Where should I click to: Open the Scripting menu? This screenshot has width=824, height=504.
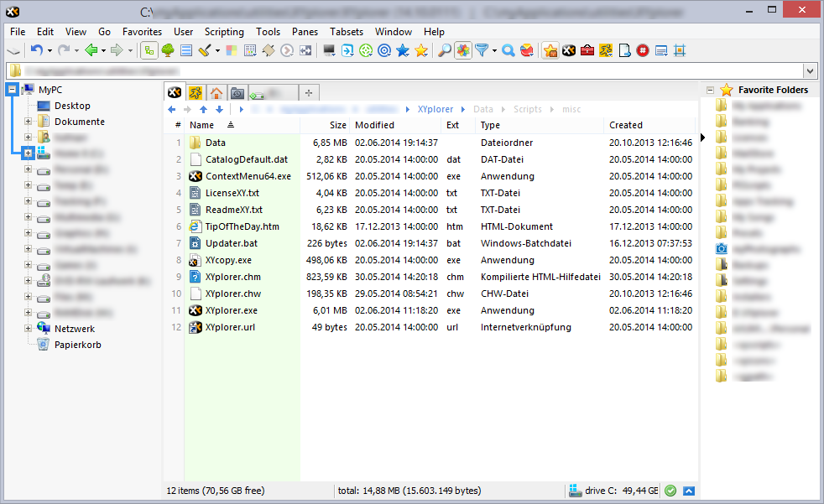(224, 31)
